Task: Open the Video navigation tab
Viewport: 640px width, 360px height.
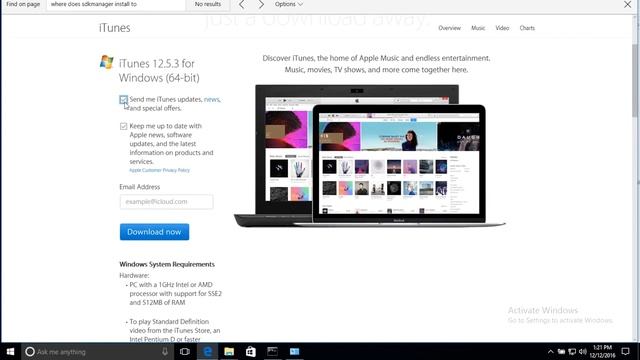Action: pyautogui.click(x=502, y=28)
